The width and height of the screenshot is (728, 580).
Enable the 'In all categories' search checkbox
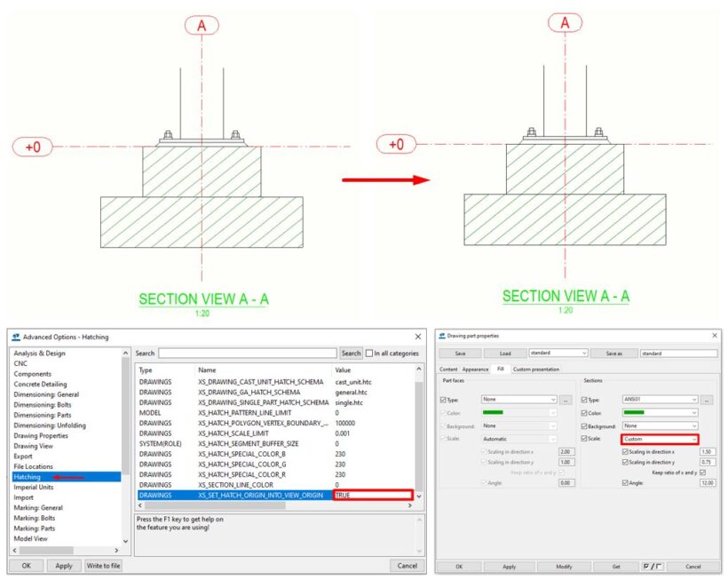click(x=368, y=353)
